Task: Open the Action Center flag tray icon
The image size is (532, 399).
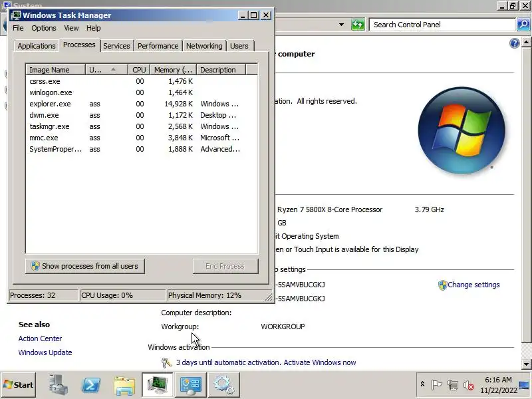Action: (436, 385)
